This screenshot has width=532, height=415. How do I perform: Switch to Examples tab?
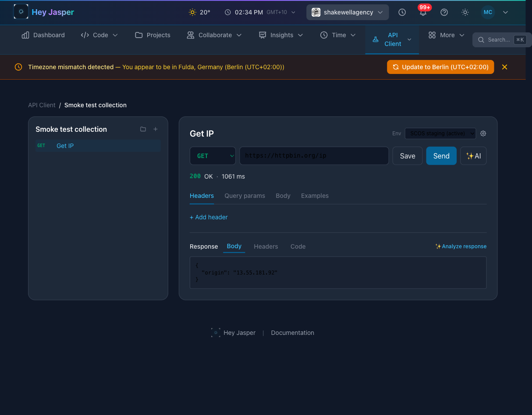click(315, 196)
